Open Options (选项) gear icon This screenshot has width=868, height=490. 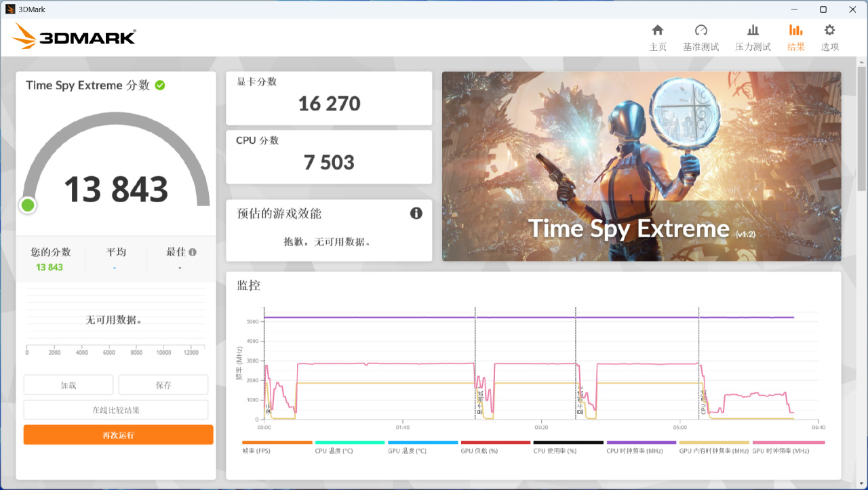click(x=829, y=30)
